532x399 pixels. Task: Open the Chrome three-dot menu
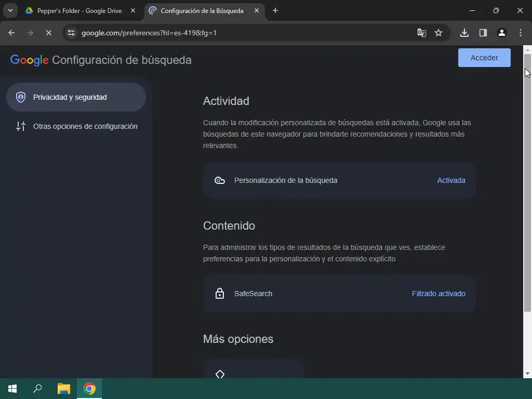(521, 33)
